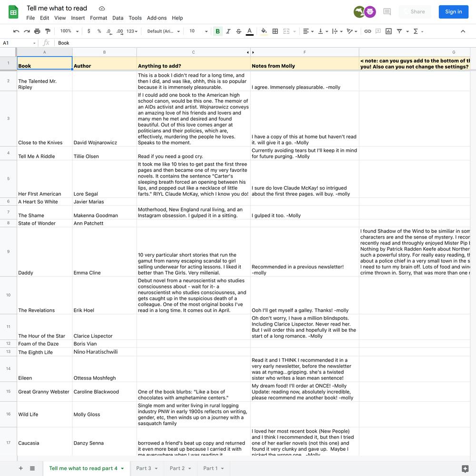Open the Explore icon at bottom right

(x=465, y=468)
